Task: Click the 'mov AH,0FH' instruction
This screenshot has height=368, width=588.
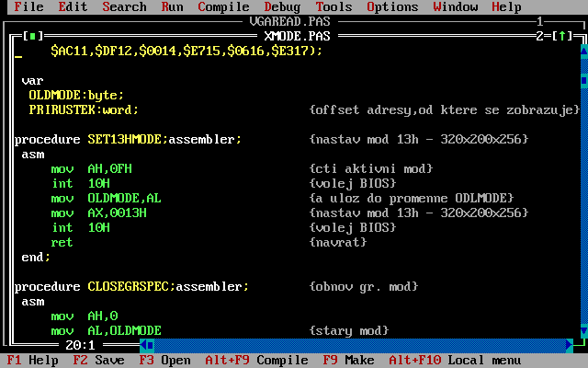Action: tap(92, 168)
